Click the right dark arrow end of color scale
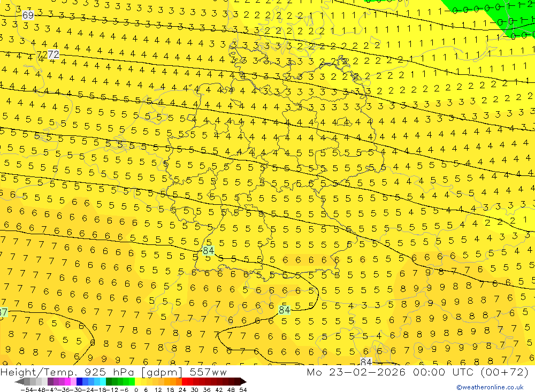Screen dimensions: 535x392 coord(243,382)
